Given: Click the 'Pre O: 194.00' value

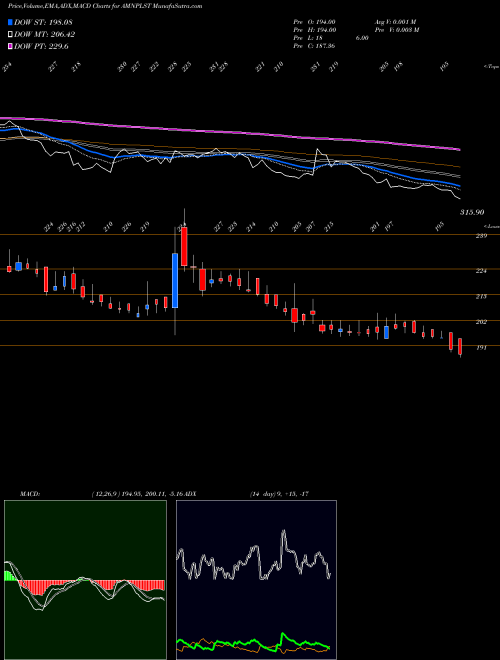Looking at the screenshot, I should tap(314, 22).
